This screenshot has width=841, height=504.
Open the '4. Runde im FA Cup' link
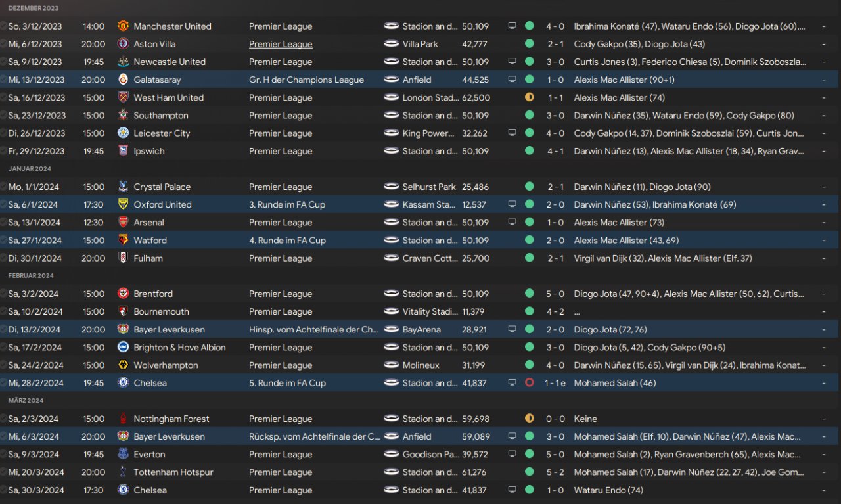coord(287,240)
